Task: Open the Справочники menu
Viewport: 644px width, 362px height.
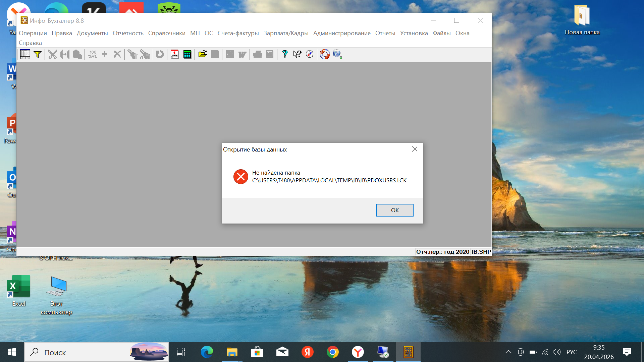Action: tap(167, 33)
